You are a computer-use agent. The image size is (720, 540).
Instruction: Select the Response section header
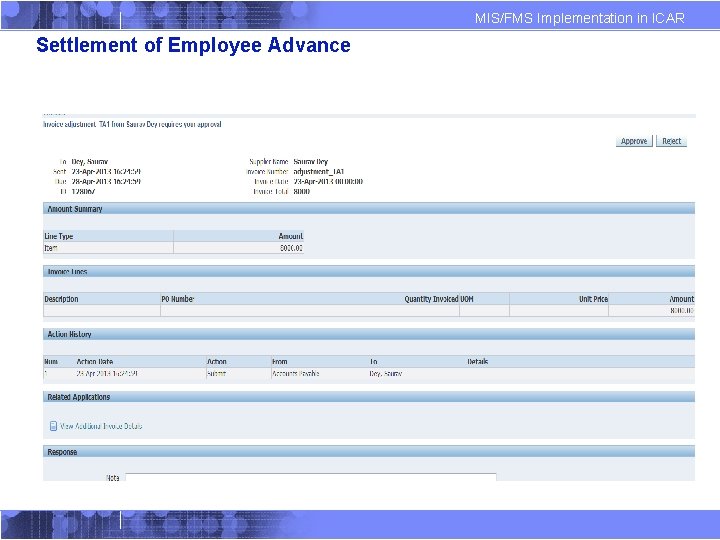369,452
